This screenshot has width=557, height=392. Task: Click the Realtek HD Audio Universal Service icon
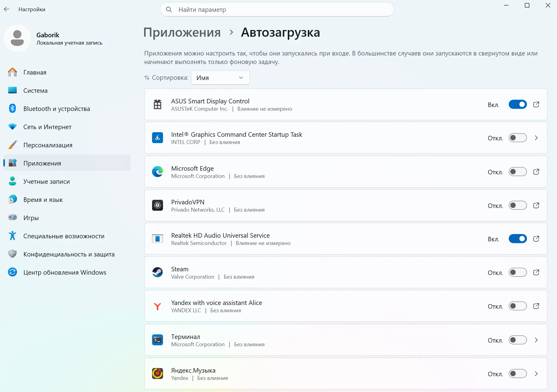pyautogui.click(x=158, y=239)
